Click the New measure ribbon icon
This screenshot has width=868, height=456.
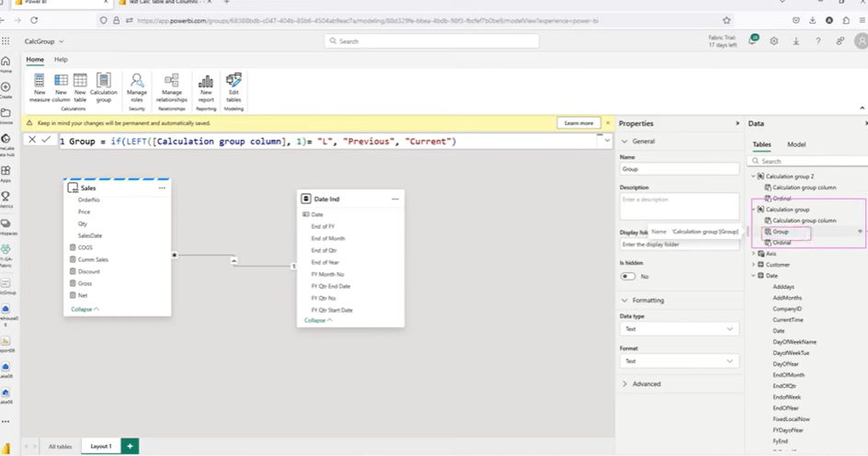point(40,87)
